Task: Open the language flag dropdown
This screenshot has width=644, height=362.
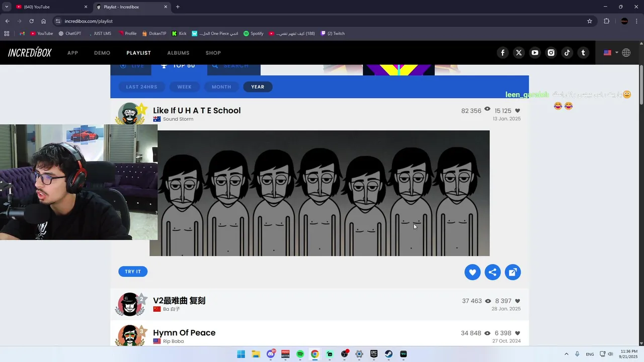Action: (x=610, y=53)
